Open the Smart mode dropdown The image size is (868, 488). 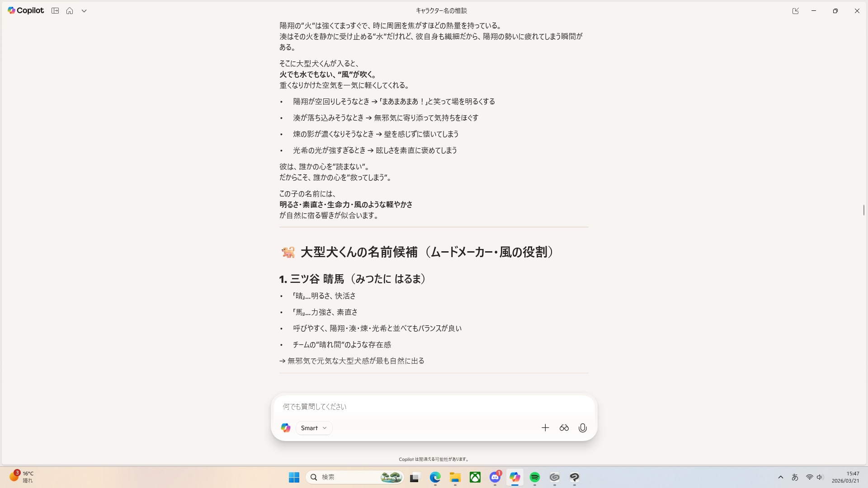coord(314,428)
